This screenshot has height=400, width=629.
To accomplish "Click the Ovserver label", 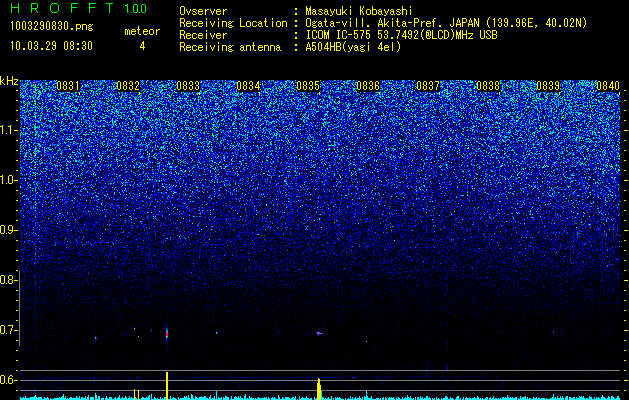I will 203,11.
